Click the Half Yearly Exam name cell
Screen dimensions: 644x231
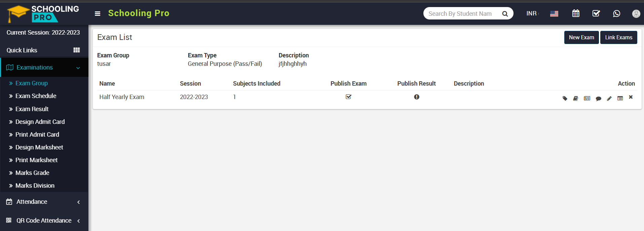[x=122, y=97]
